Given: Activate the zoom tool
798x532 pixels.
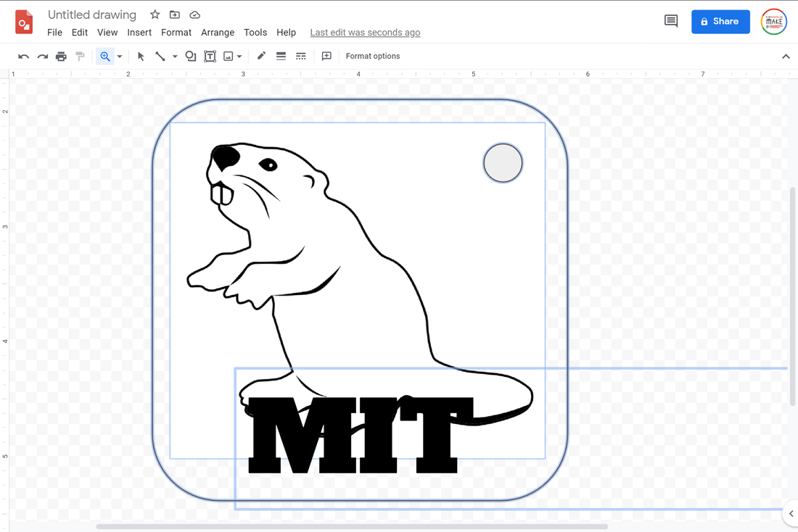Looking at the screenshot, I should 105,56.
